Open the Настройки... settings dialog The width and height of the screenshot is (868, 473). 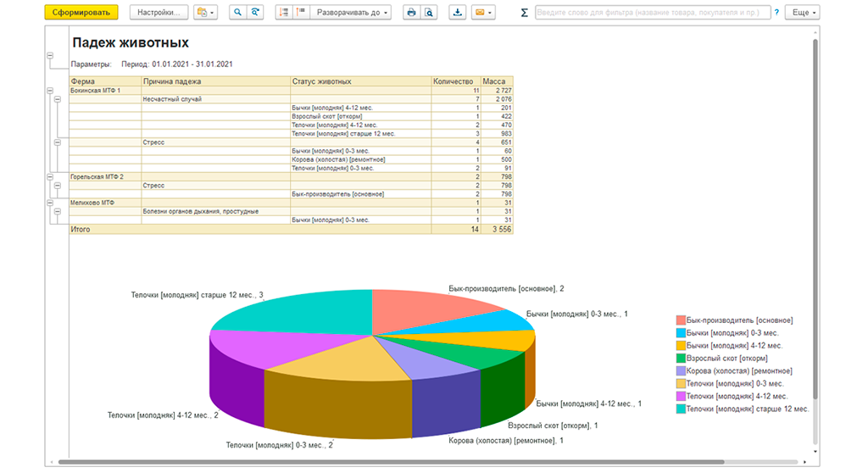coord(159,12)
